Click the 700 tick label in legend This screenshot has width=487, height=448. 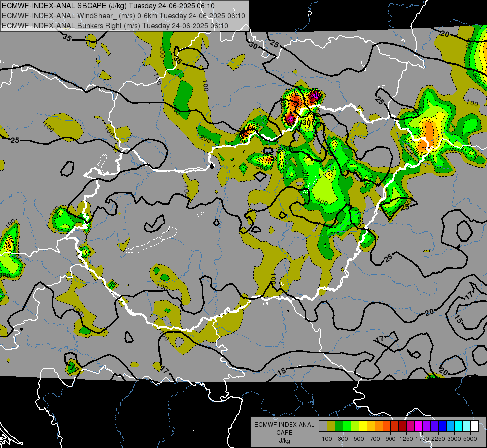375,439
